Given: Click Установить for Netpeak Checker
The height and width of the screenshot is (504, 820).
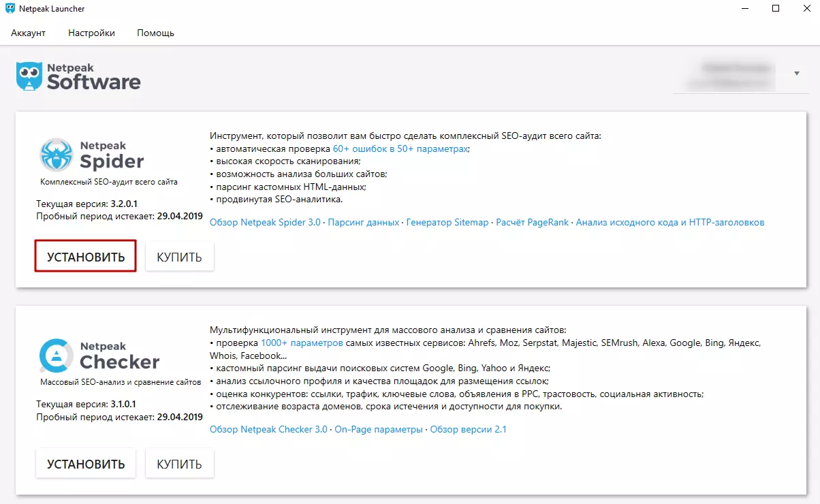Looking at the screenshot, I should click(86, 464).
